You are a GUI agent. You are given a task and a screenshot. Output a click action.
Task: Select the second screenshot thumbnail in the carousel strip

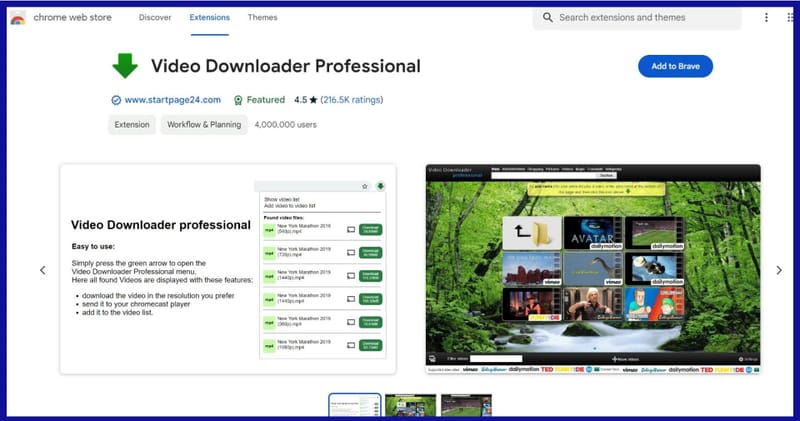coord(410,406)
